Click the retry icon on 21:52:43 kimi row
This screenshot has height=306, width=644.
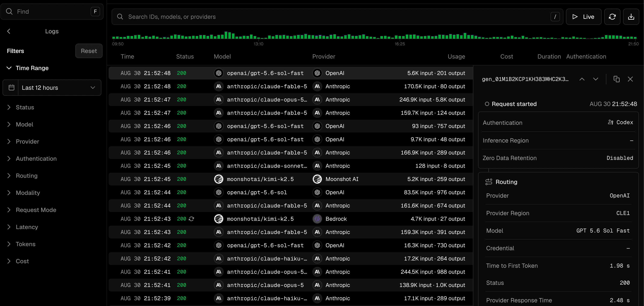192,219
